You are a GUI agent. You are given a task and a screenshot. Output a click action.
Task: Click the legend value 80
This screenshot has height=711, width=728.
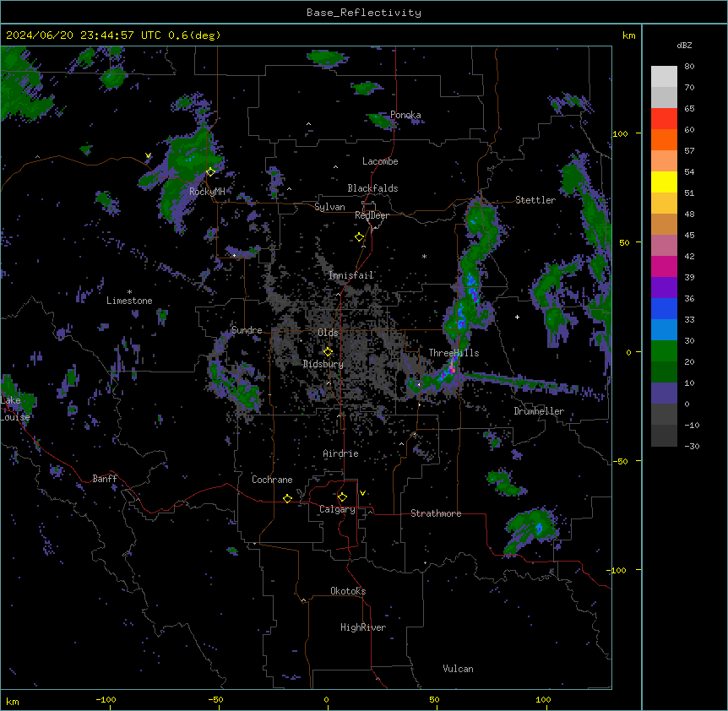click(689, 67)
